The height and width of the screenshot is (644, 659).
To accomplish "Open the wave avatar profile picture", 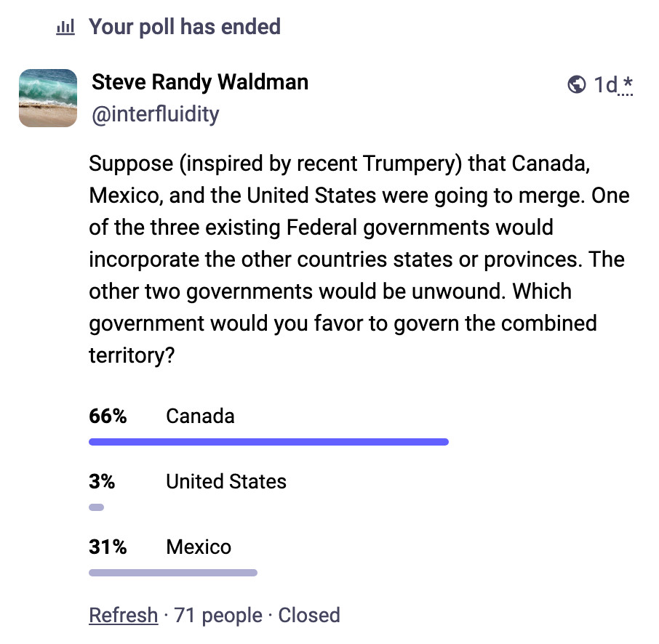I will 48,98.
